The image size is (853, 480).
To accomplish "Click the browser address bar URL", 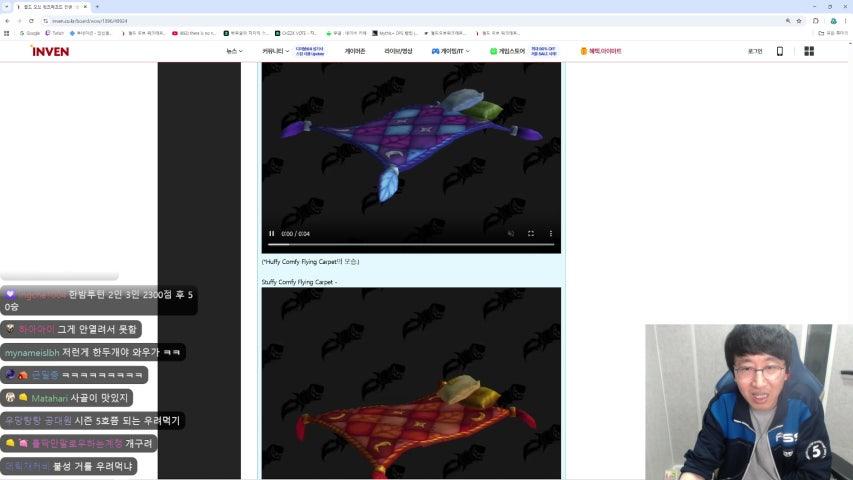I will pyautogui.click(x=90, y=21).
